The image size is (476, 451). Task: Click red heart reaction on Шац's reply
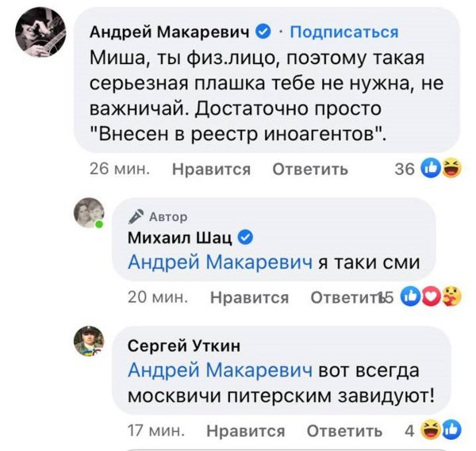coord(431,298)
